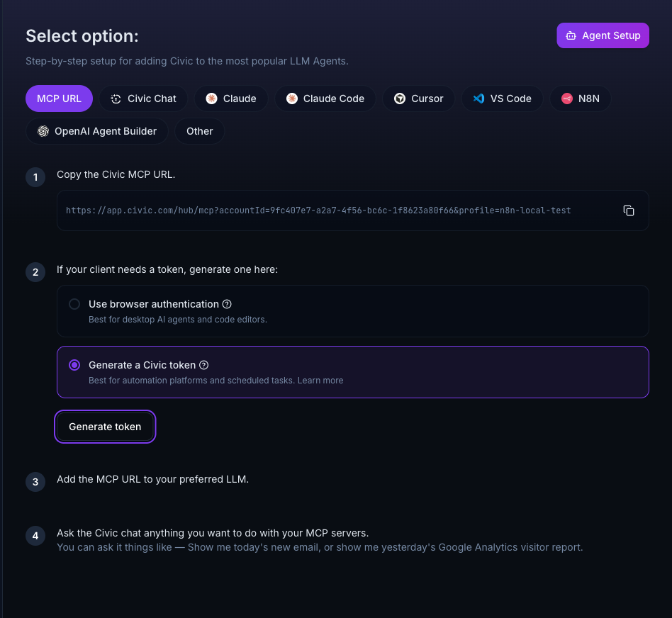
Task: Follow the Learn more link
Action: 320,381
